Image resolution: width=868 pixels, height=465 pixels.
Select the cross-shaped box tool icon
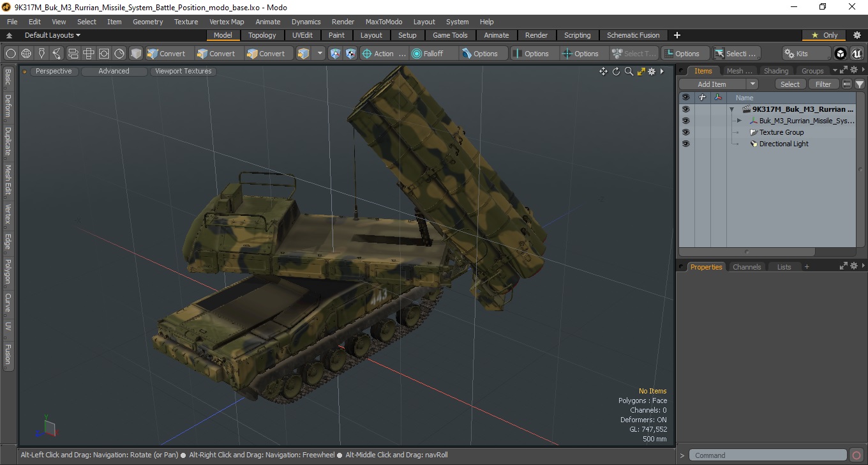(89, 54)
